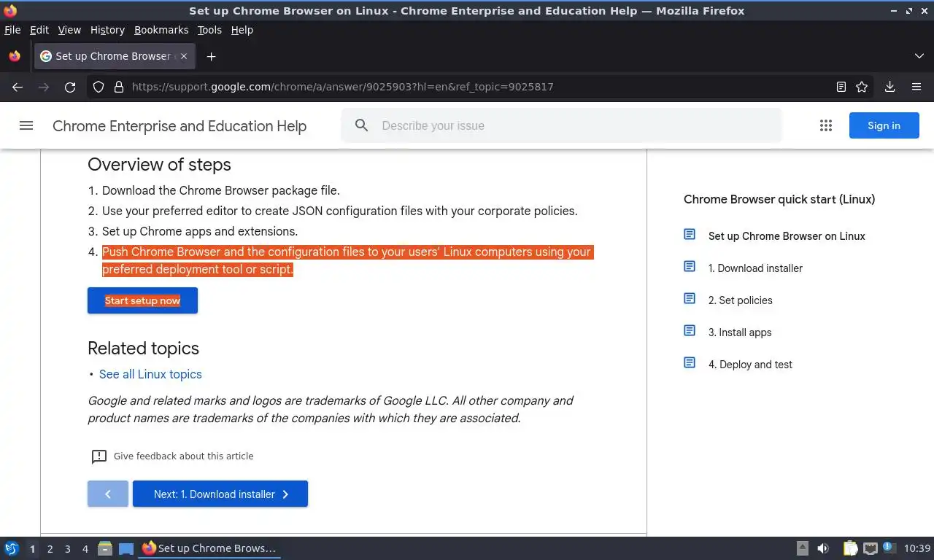Open the See all Linux topics link
The height and width of the screenshot is (560, 934).
click(x=150, y=374)
